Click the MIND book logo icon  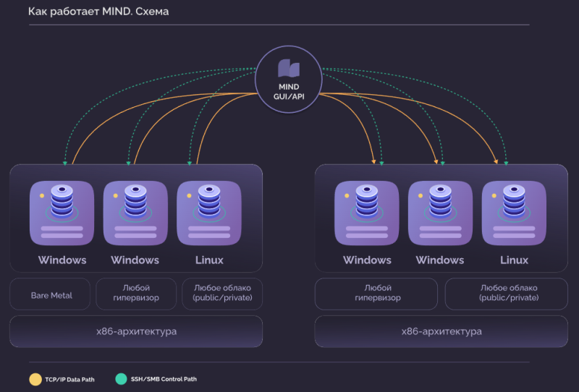click(289, 69)
